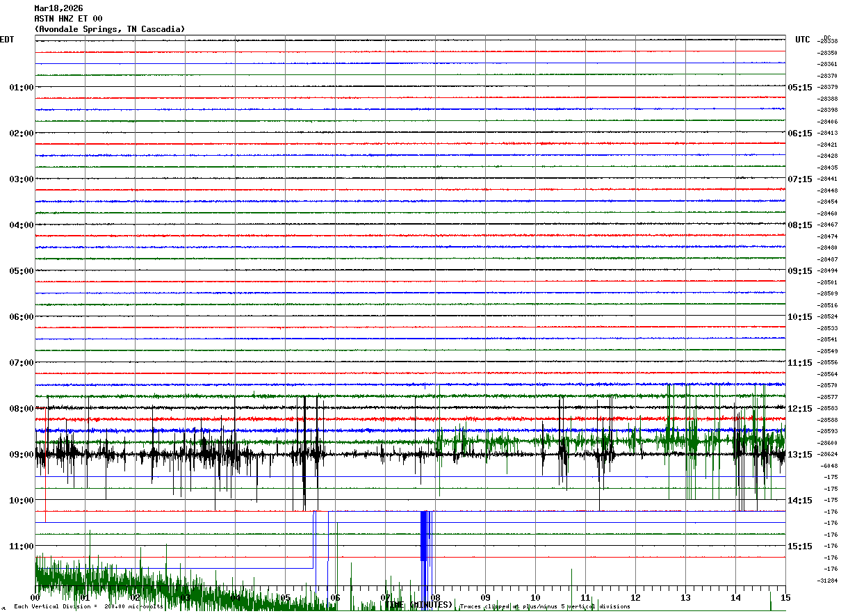Screen dimensions: 841x616
Task: Click the 04:00 EDT time label
Action: pyautogui.click(x=21, y=225)
